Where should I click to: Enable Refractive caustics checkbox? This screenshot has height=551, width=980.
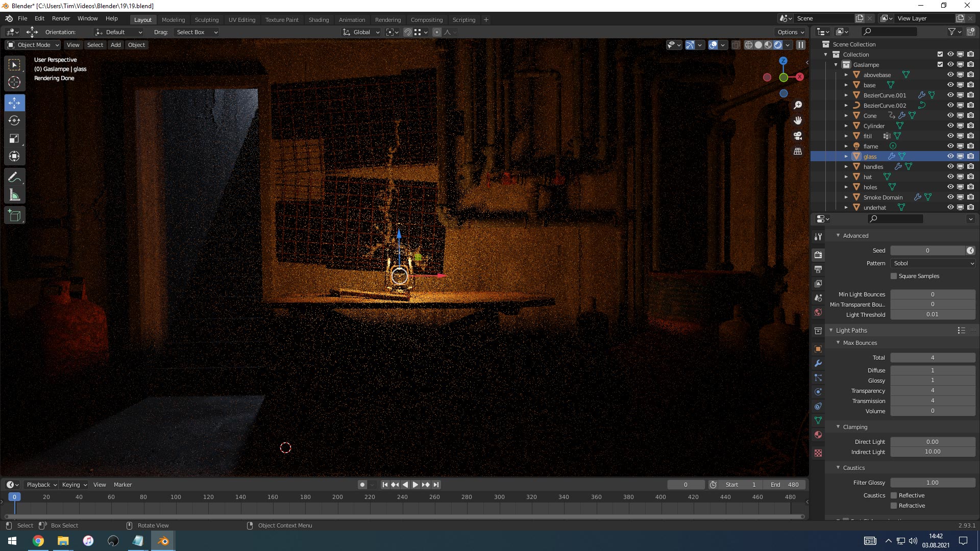pos(894,506)
